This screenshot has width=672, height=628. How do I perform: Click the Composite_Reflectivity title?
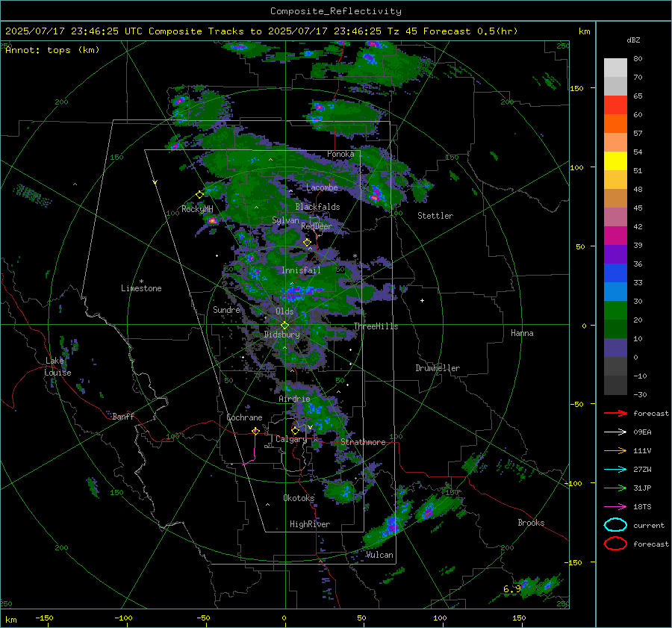point(335,11)
